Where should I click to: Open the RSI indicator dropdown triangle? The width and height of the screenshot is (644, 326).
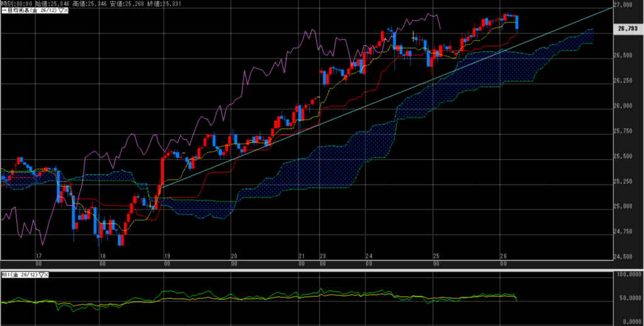click(42, 275)
